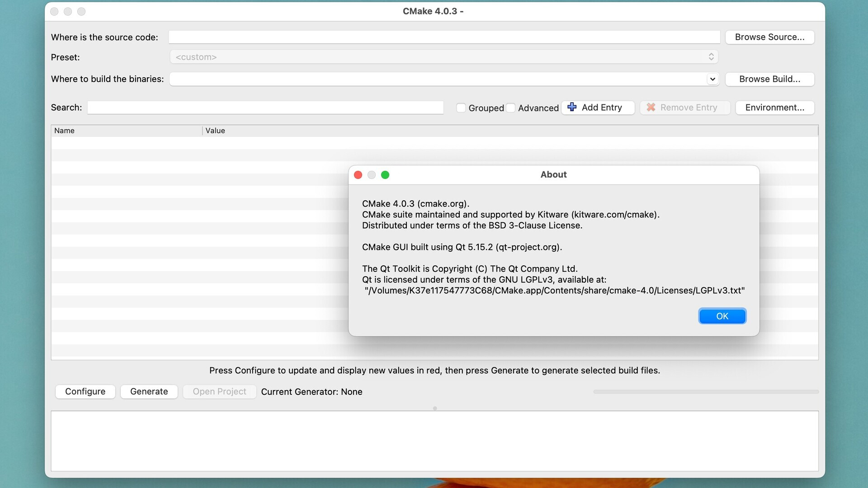
Task: Sort entries by the Name column
Action: click(x=65, y=131)
